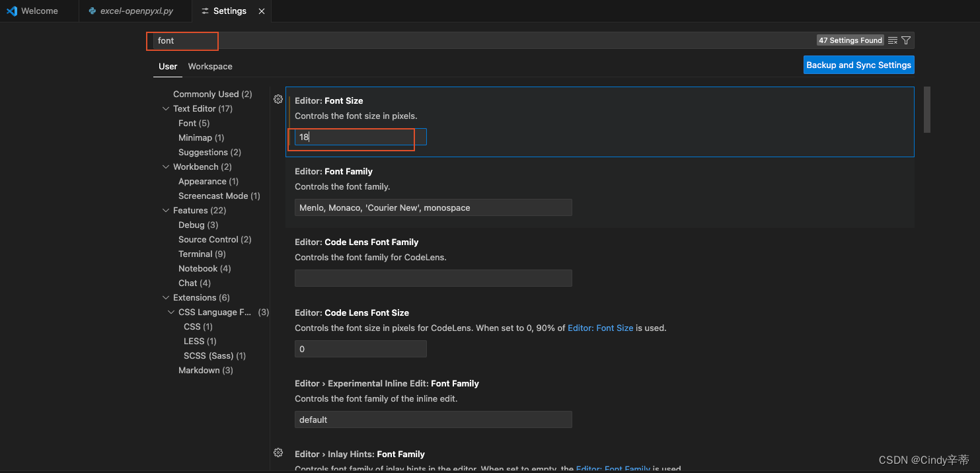Click the VS Code logo on Welcome tab

click(x=12, y=11)
